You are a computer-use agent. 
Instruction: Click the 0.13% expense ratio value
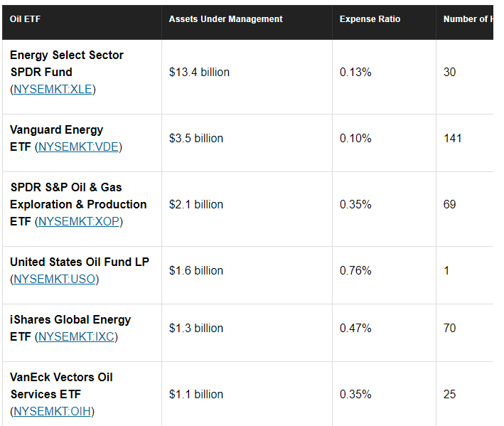tap(355, 72)
